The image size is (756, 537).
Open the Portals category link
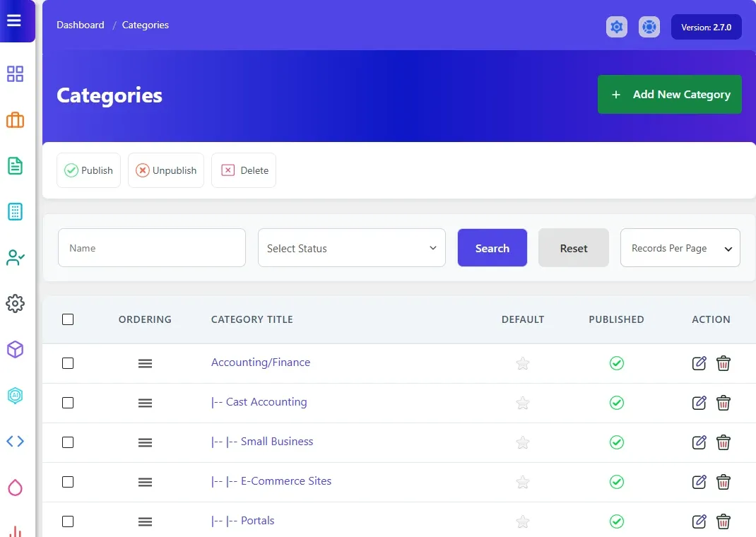(243, 521)
